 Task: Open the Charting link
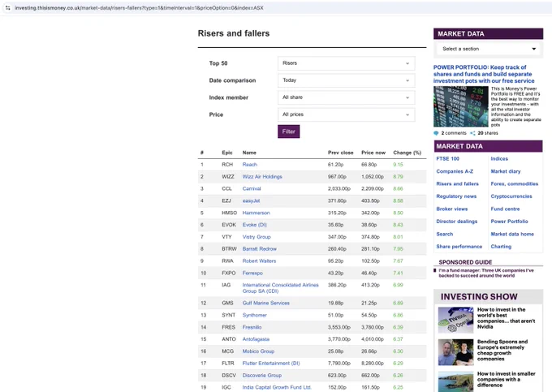[501, 247]
